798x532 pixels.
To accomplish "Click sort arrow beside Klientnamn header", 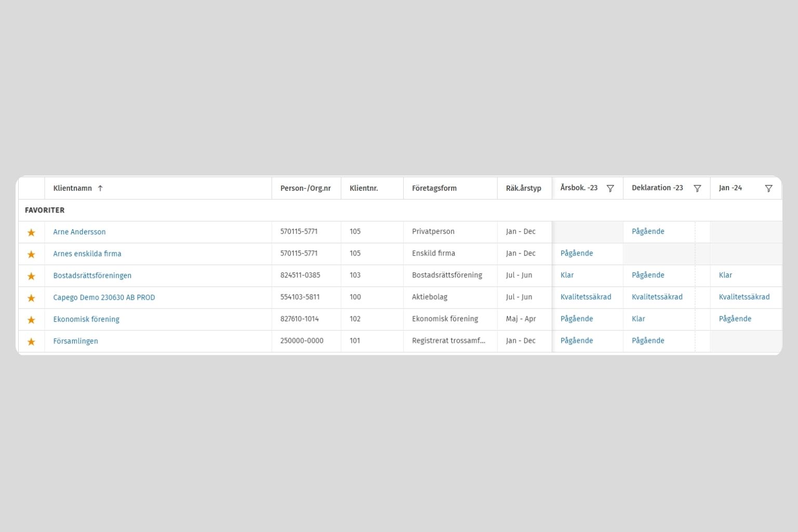I will tap(100, 188).
